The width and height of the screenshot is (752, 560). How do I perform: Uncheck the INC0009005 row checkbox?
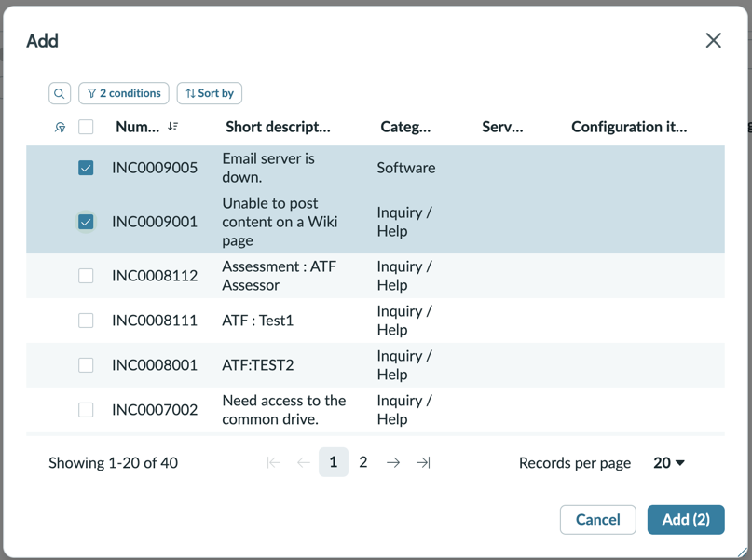[86, 168]
